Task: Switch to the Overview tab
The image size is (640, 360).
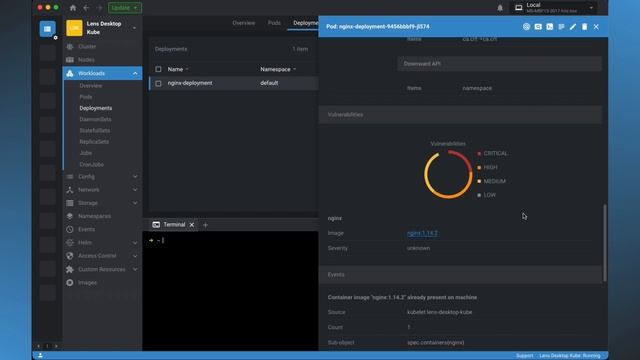Action: coord(244,23)
